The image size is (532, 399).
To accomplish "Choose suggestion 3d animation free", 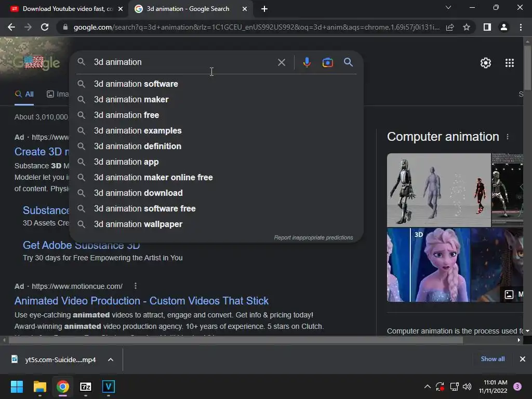I will 217,115.
